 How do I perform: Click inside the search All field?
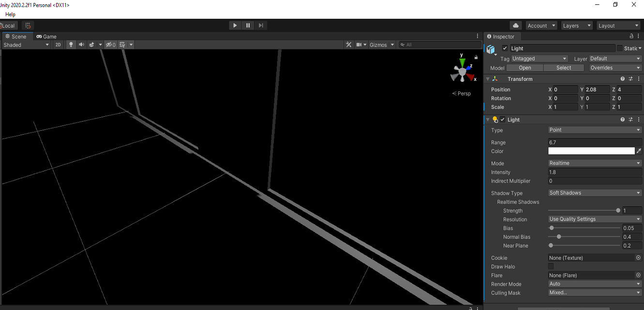pos(440,45)
